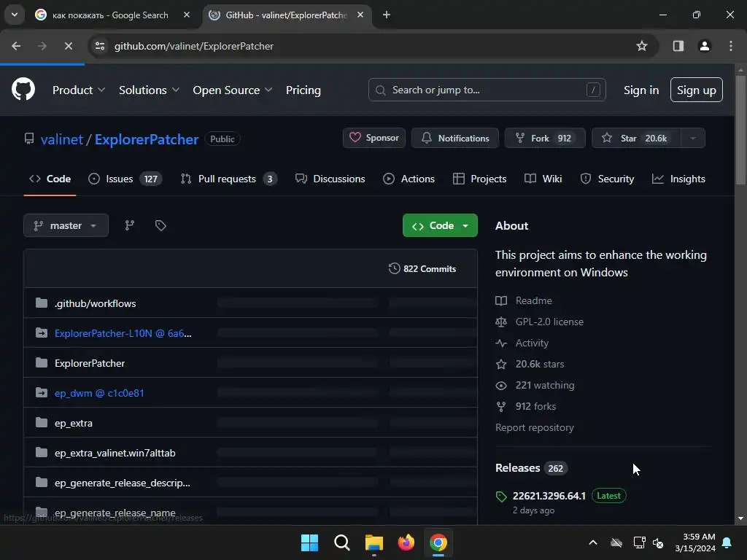Image resolution: width=747 pixels, height=560 pixels.
Task: Open the master branch selector
Action: [66, 225]
